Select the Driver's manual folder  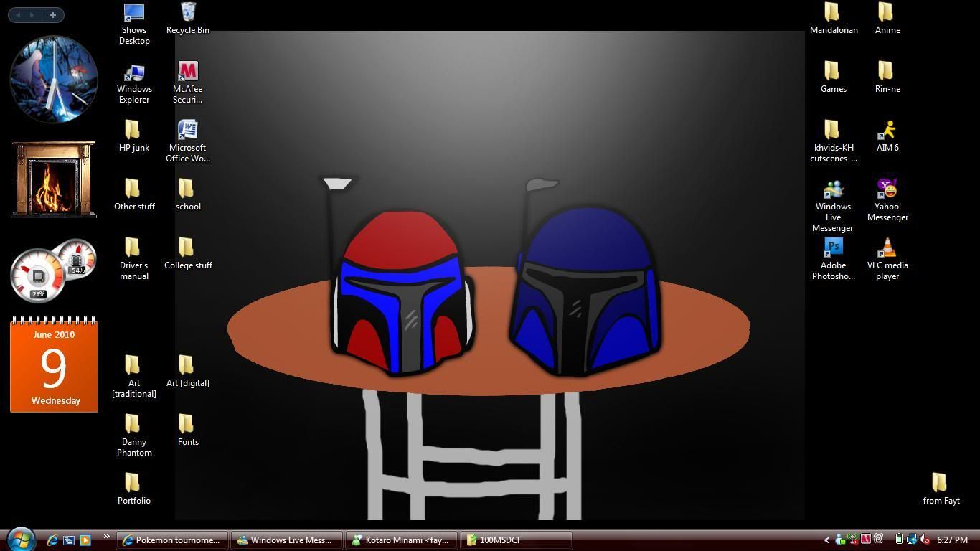[134, 260]
